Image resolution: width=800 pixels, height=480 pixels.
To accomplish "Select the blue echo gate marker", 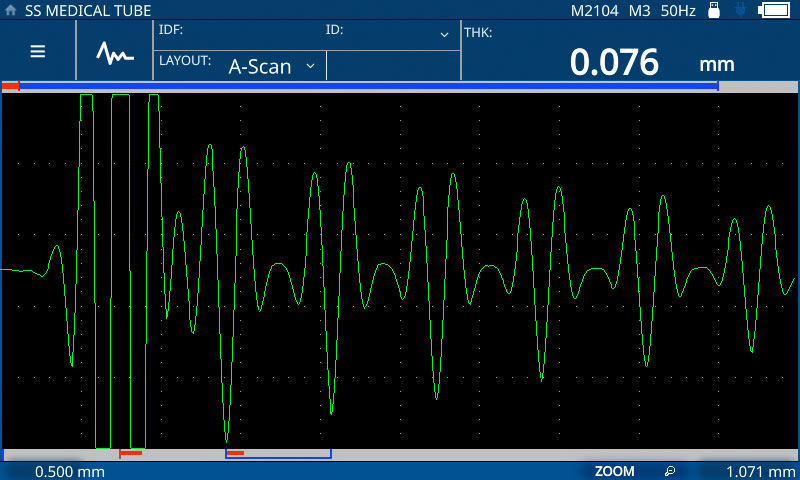I will (x=278, y=455).
